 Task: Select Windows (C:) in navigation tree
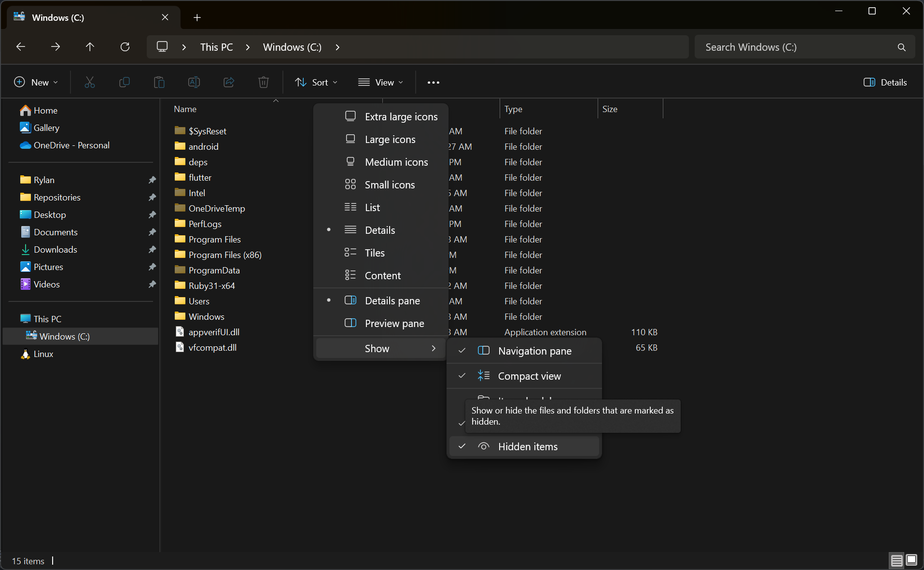pos(81,336)
